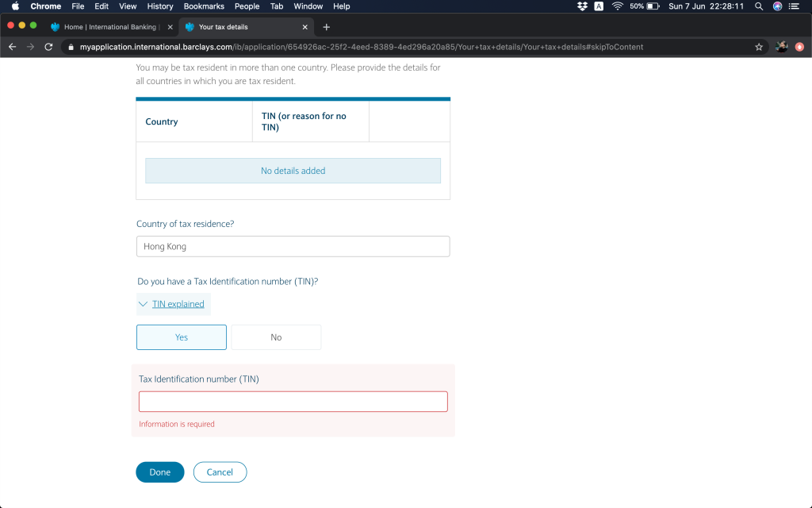The height and width of the screenshot is (508, 812).
Task: Open the Country of tax residence field
Action: pos(293,247)
